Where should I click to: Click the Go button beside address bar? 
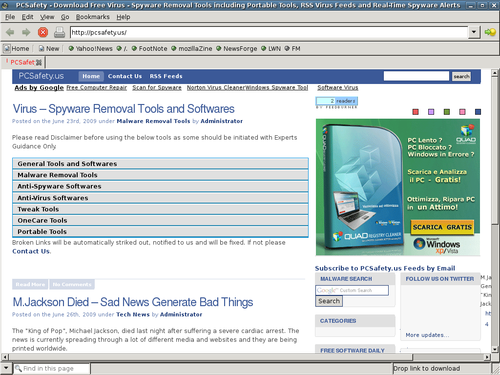490,32
